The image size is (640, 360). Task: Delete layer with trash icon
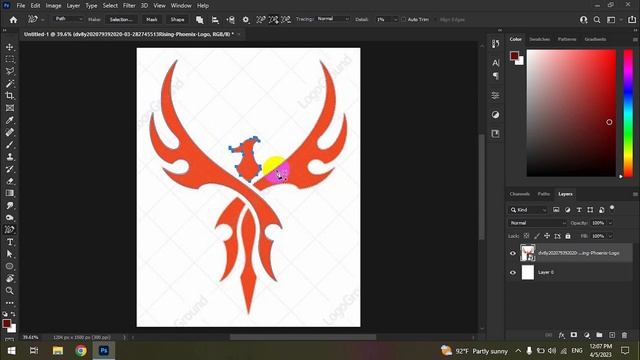pyautogui.click(x=624, y=335)
